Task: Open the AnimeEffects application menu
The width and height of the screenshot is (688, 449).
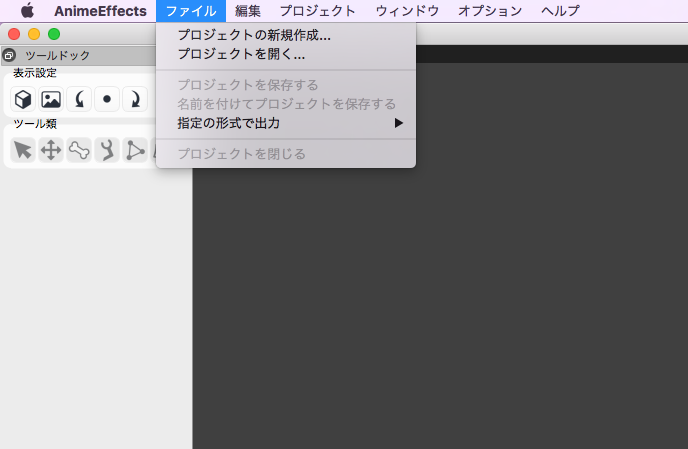Action: [x=100, y=11]
